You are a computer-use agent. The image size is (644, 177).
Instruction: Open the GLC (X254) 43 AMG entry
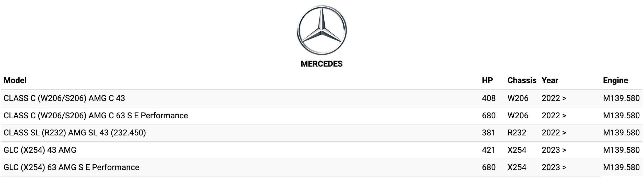[40, 150]
